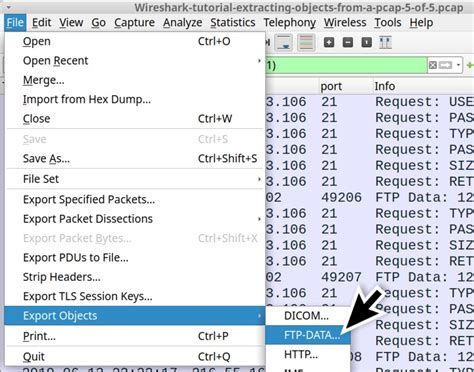Click the zoom out toolbar icon

(348, 43)
